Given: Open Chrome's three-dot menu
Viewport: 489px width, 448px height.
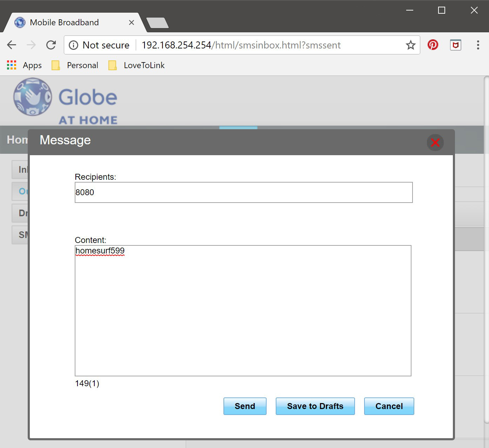Looking at the screenshot, I should point(478,45).
